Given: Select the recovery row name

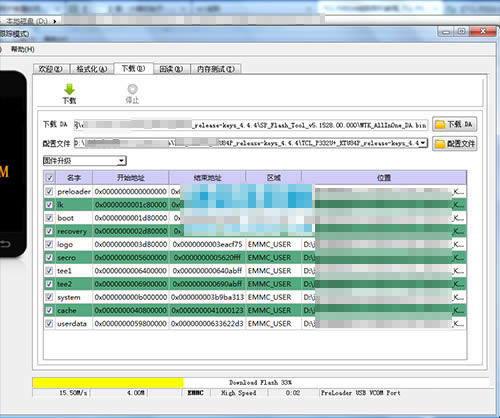Looking at the screenshot, I should point(72,231).
